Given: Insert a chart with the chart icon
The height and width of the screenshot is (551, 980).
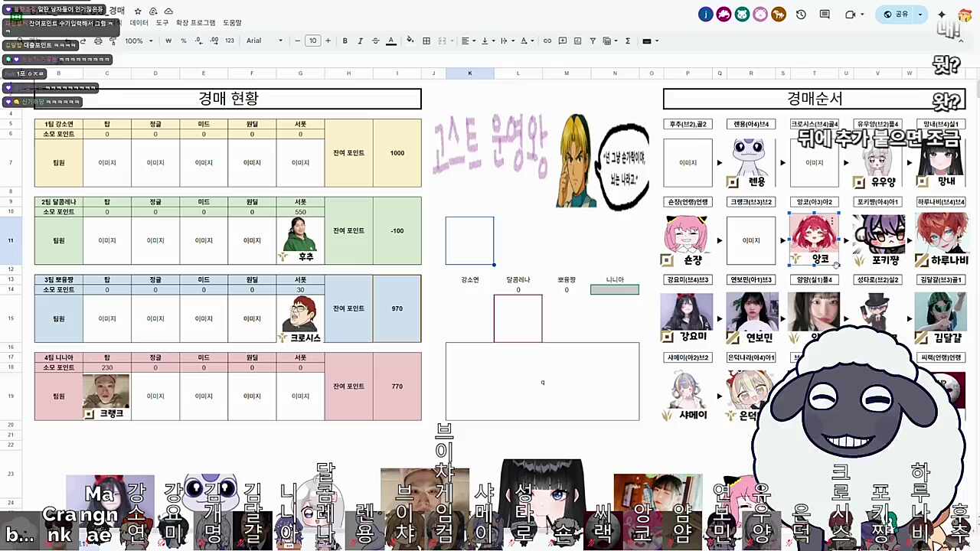Looking at the screenshot, I should coord(578,41).
